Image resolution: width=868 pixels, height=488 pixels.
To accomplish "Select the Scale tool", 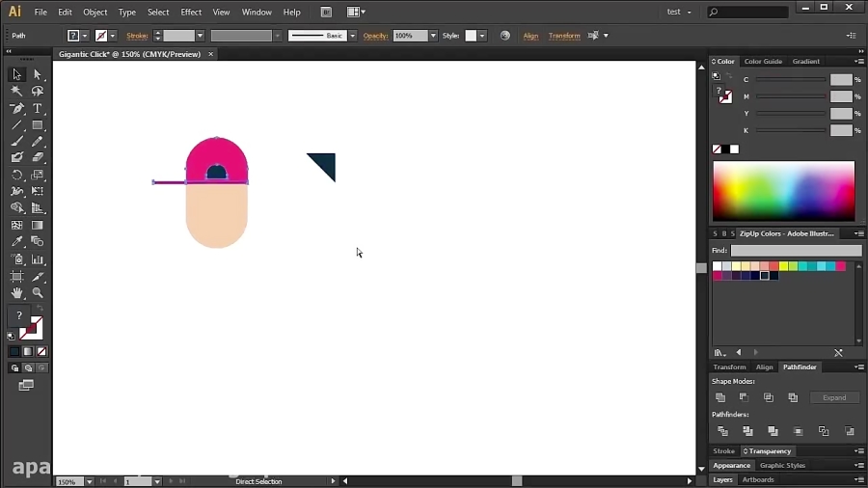I will (x=37, y=175).
